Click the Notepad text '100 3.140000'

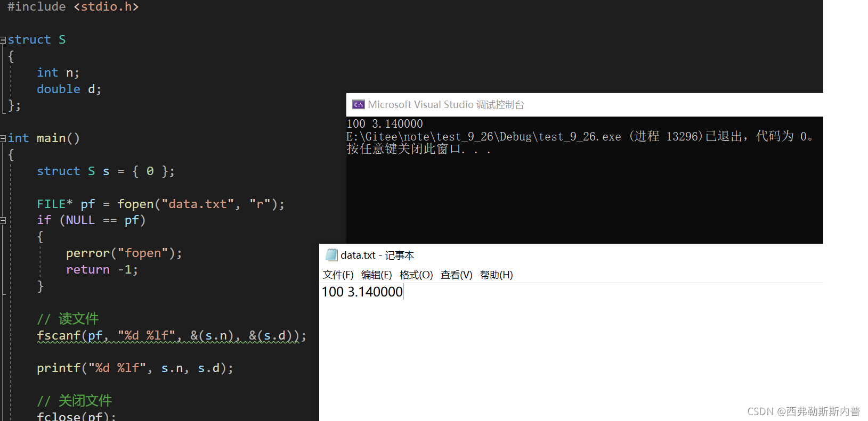coord(362,292)
